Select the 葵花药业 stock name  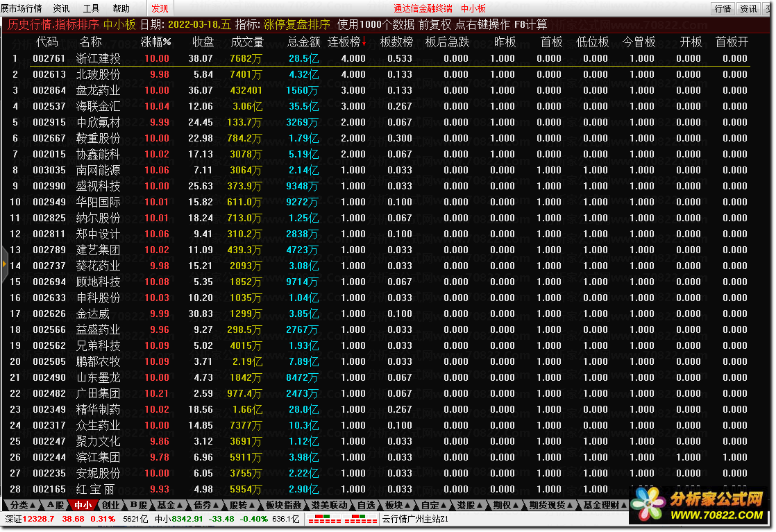click(98, 266)
